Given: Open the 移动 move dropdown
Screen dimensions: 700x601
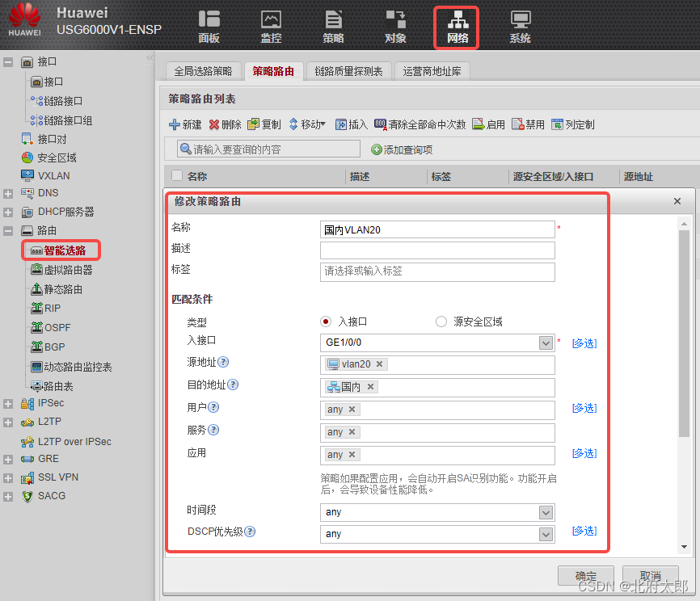Looking at the screenshot, I should (x=308, y=124).
